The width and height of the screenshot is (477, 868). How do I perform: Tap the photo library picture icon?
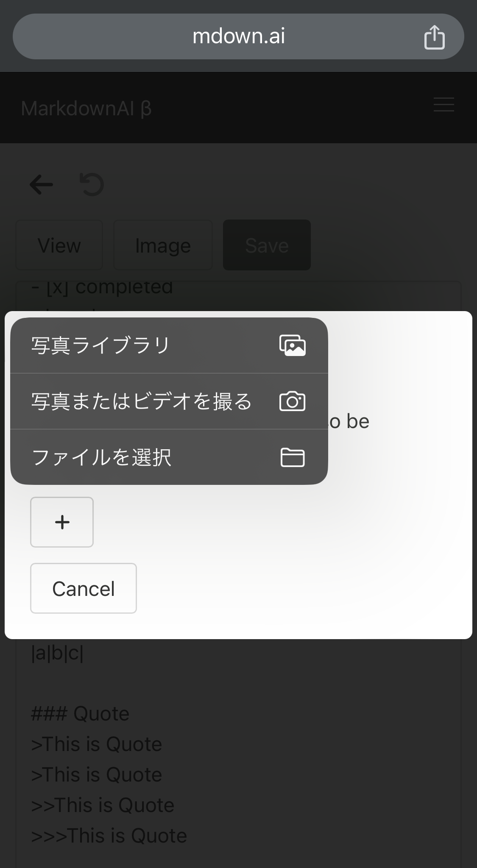pyautogui.click(x=293, y=345)
